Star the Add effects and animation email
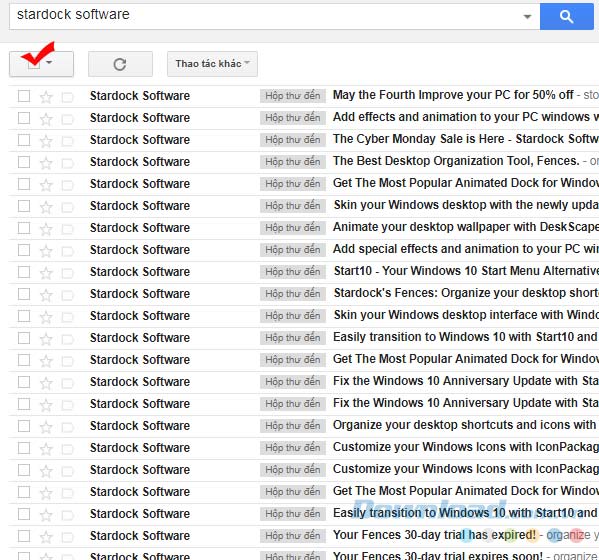 46,119
